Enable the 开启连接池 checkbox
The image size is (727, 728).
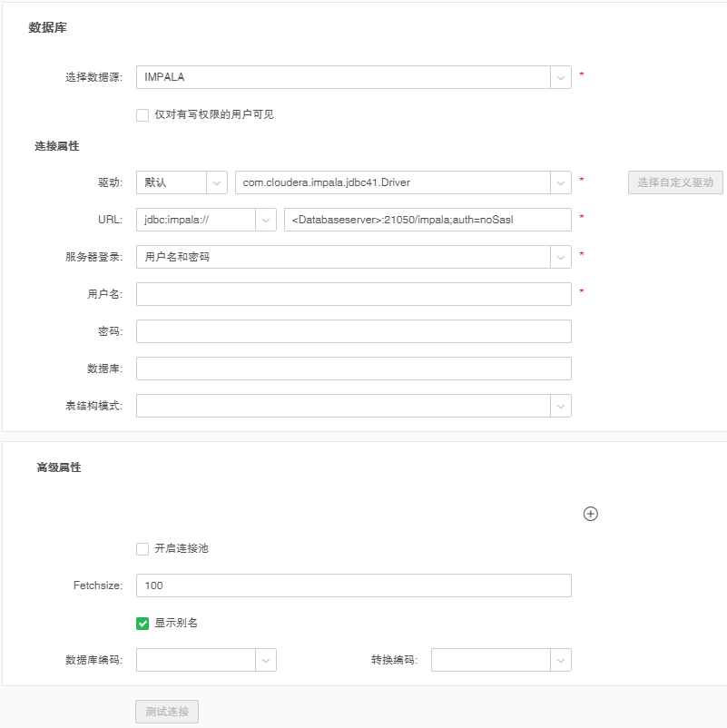(142, 548)
